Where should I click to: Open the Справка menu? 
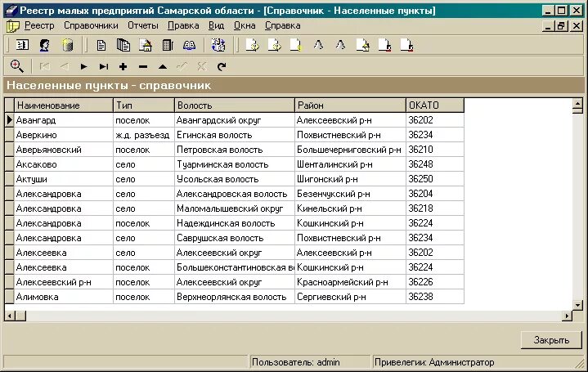282,25
